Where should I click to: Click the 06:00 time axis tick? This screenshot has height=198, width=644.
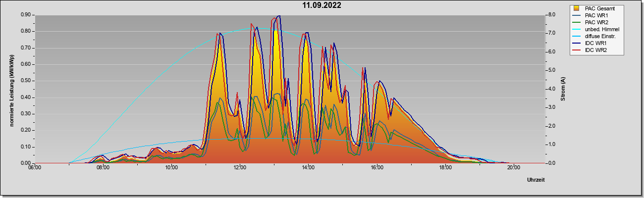point(34,168)
